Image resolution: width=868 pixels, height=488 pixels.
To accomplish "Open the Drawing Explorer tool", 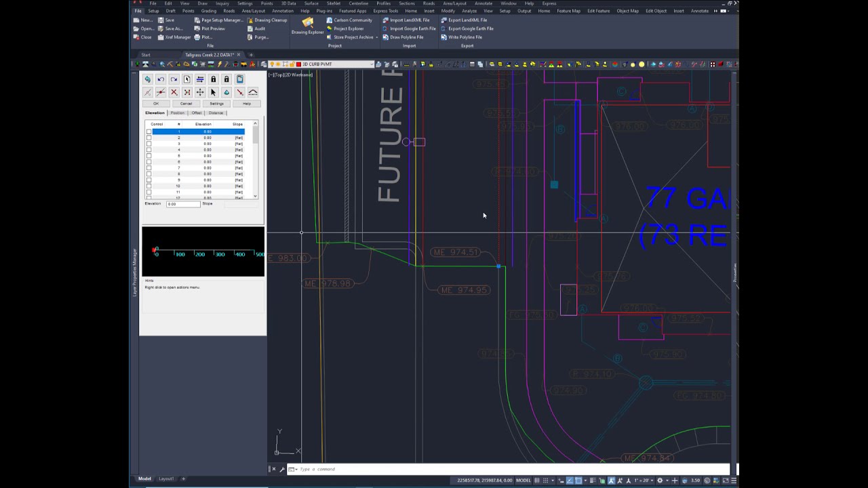I will (308, 26).
